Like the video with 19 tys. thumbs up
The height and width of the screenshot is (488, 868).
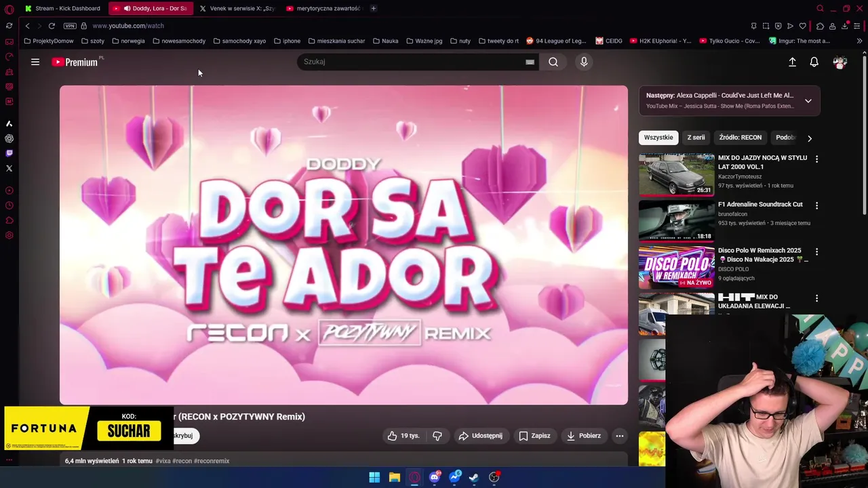tap(403, 436)
